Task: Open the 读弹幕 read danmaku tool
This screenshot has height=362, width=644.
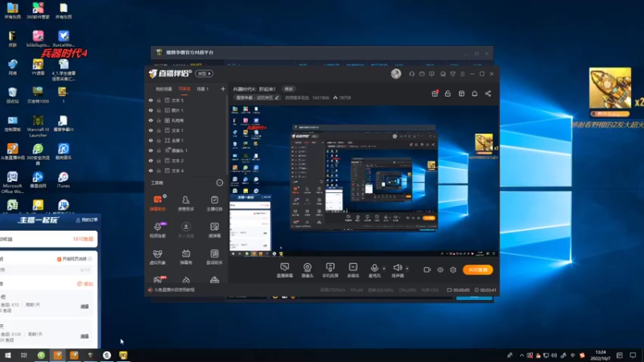Action: (214, 230)
